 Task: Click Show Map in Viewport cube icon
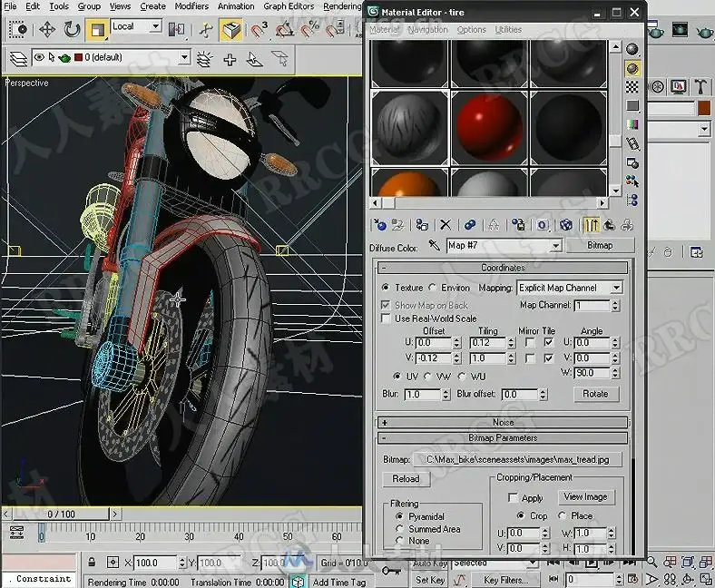(x=566, y=224)
